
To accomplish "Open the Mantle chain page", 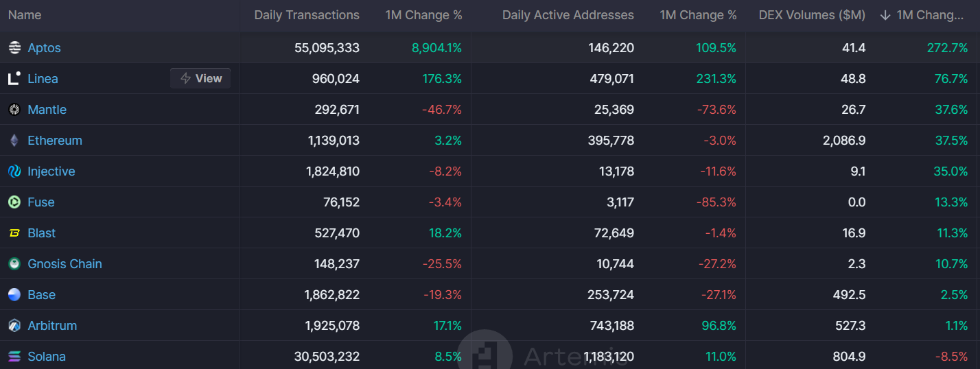I will [47, 110].
